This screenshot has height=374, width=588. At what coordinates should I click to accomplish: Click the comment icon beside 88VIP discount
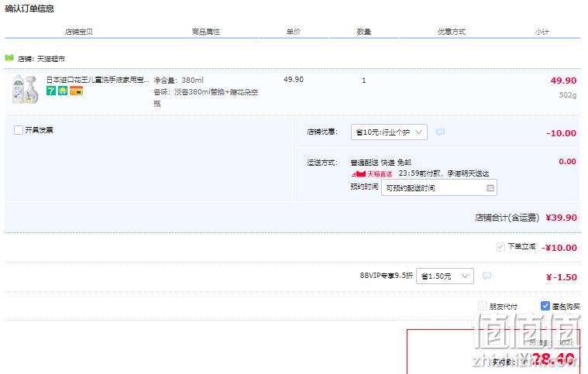[x=487, y=276]
